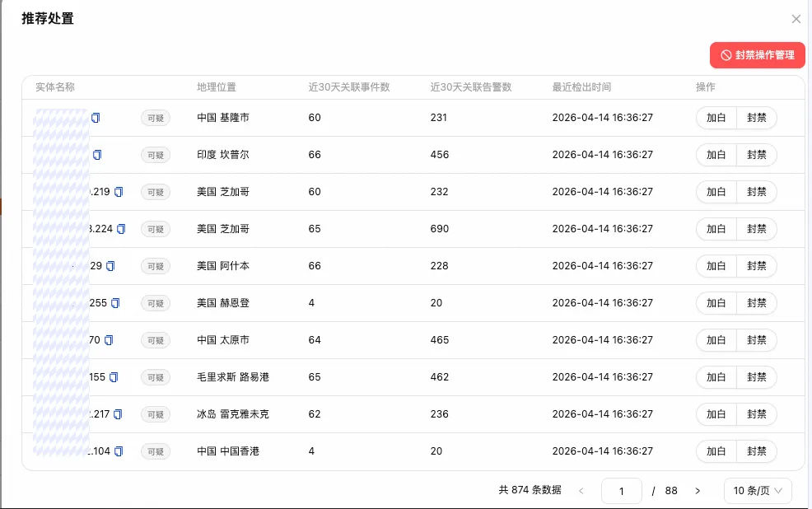Copy entity name in 毛里求斯 路易港 row
The height and width of the screenshot is (509, 812).
coord(114,377)
